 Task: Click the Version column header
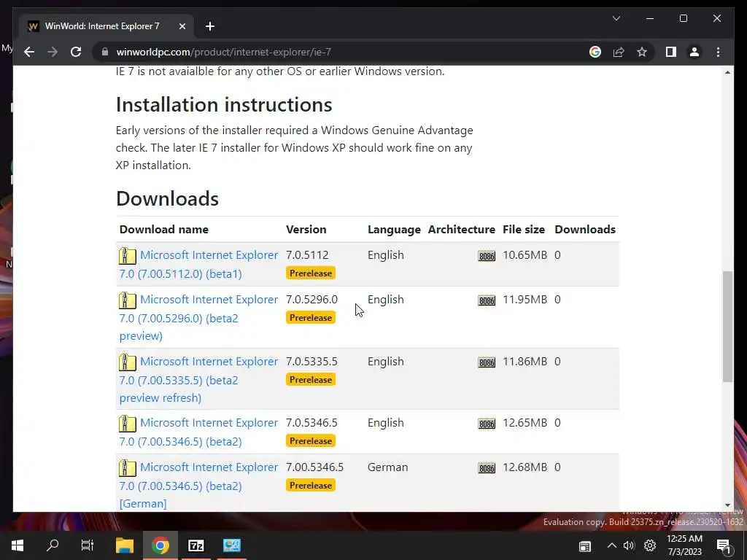tap(306, 230)
